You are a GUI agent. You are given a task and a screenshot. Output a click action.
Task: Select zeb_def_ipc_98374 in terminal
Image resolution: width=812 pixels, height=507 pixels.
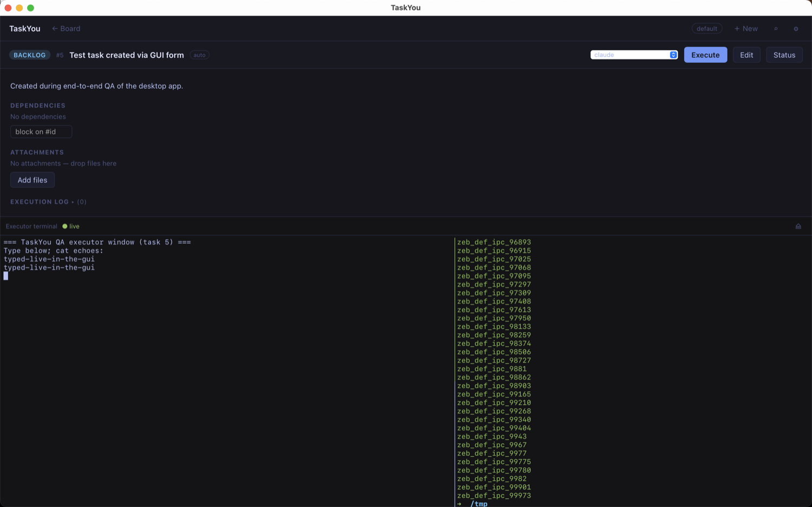(494, 344)
